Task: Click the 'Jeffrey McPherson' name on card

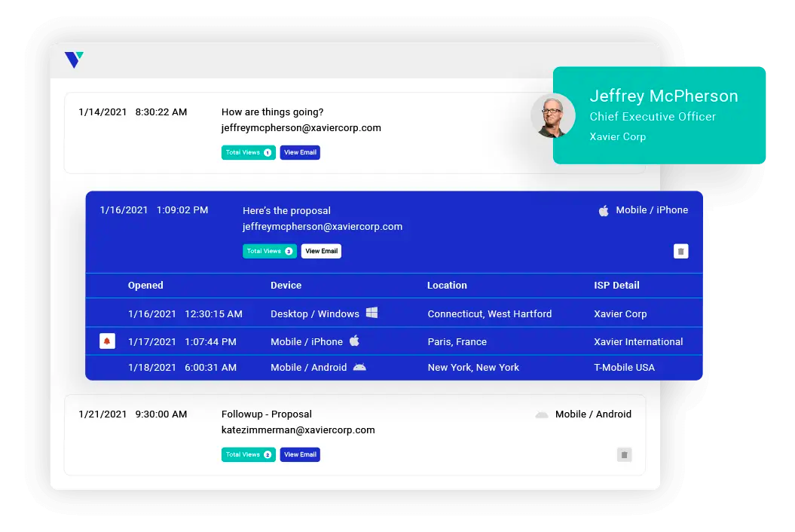Action: [664, 96]
